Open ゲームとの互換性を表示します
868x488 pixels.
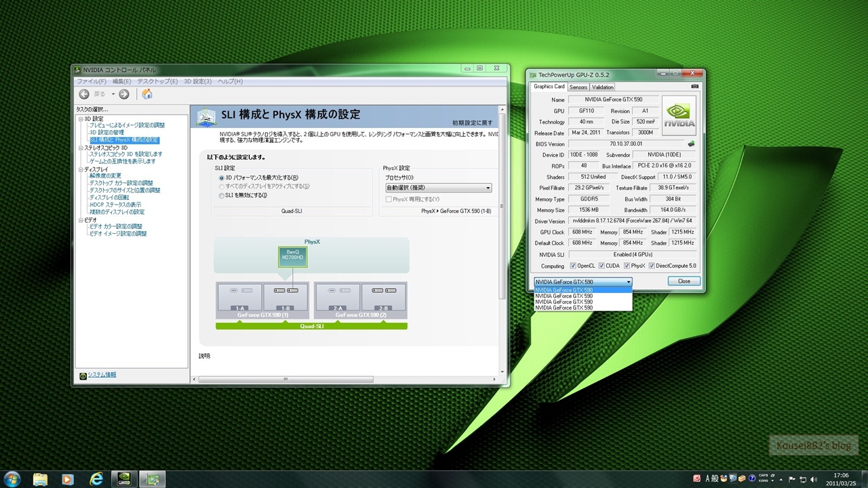click(122, 161)
